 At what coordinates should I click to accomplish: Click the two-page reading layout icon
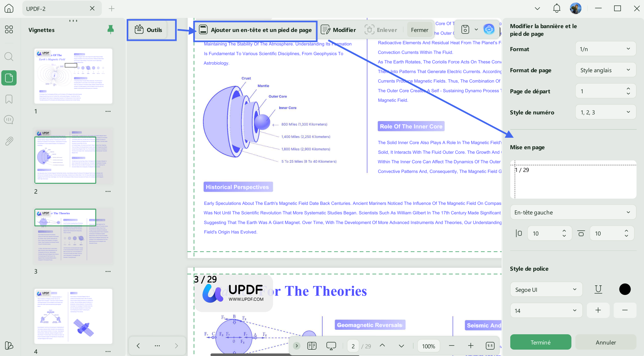point(312,346)
